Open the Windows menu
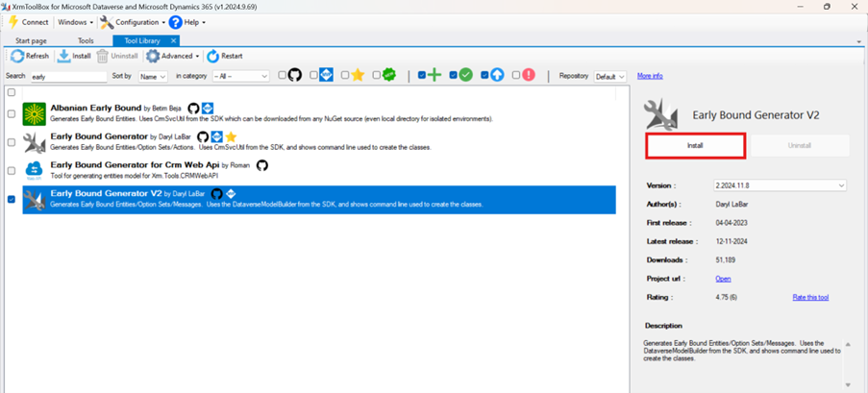868x393 pixels. click(x=75, y=22)
